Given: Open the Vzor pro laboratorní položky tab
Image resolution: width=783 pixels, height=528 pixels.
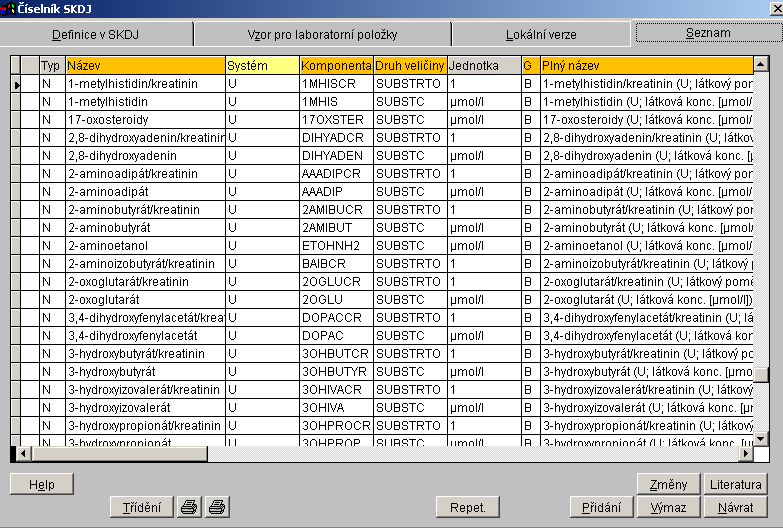Looking at the screenshot, I should click(322, 35).
